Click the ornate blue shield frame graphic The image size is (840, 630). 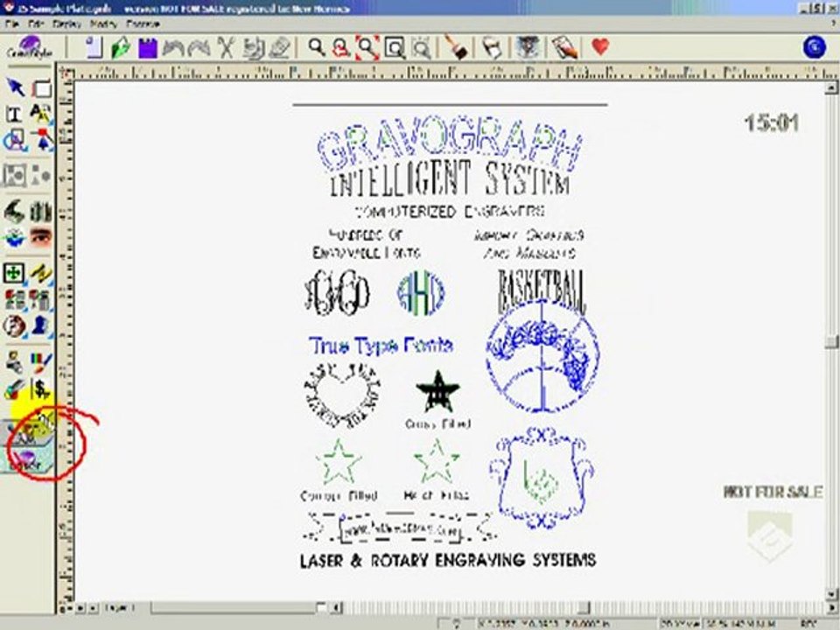541,478
